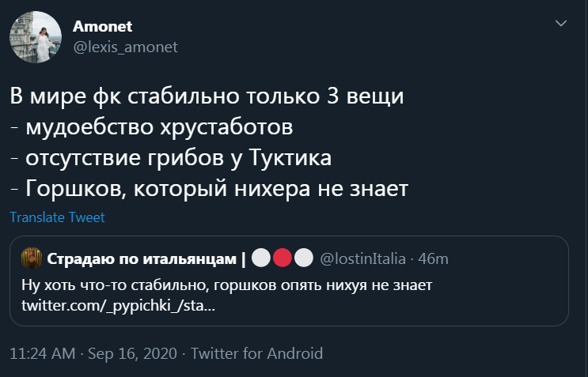Select the quoted tweet author's small avatar
Image resolution: width=588 pixels, height=377 pixels.
[x=32, y=258]
